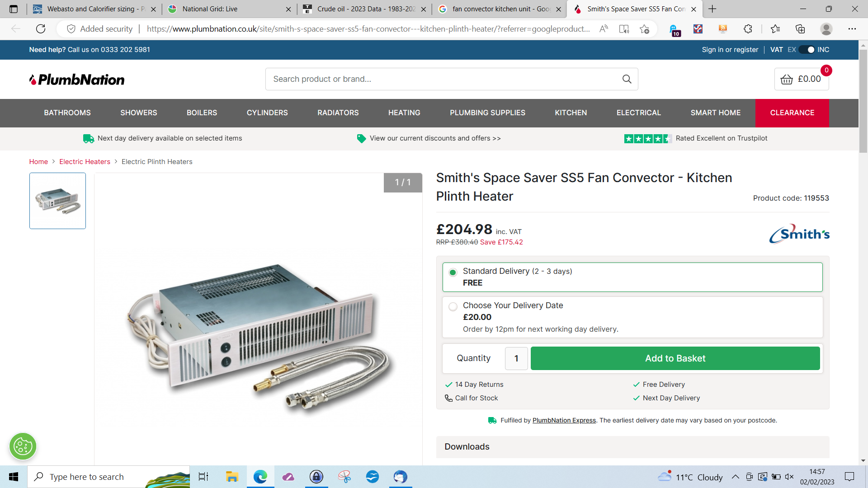Open the Favorites list icon
This screenshot has width=868, height=488.
coord(775,29)
